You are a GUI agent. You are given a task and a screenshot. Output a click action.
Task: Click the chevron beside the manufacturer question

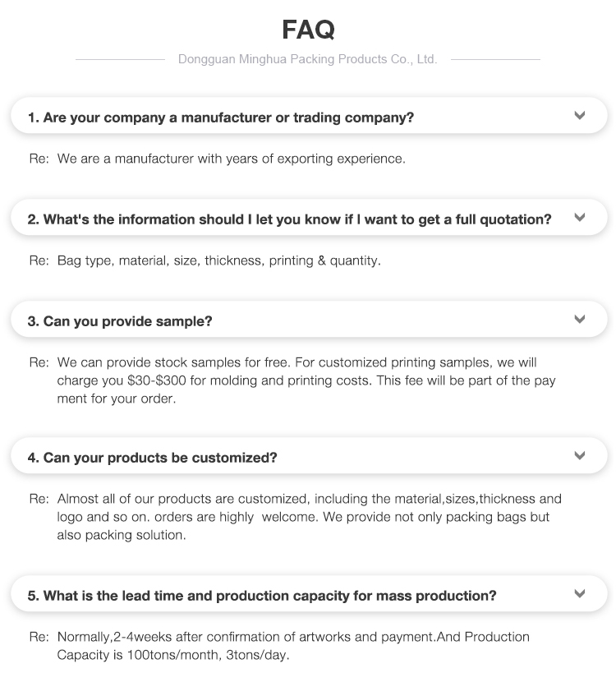[580, 116]
